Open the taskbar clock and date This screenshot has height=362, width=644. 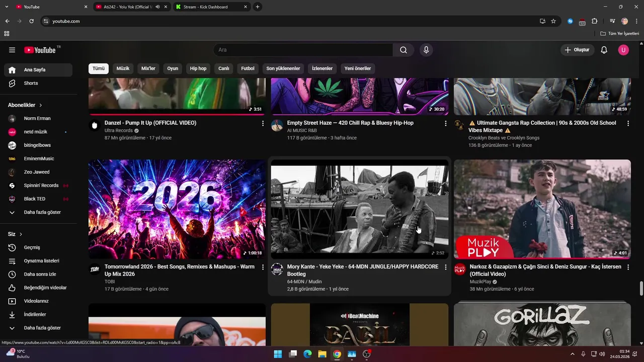point(620,354)
